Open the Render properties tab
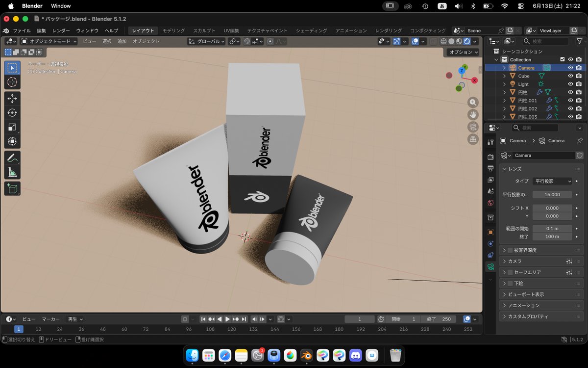 pos(490,157)
